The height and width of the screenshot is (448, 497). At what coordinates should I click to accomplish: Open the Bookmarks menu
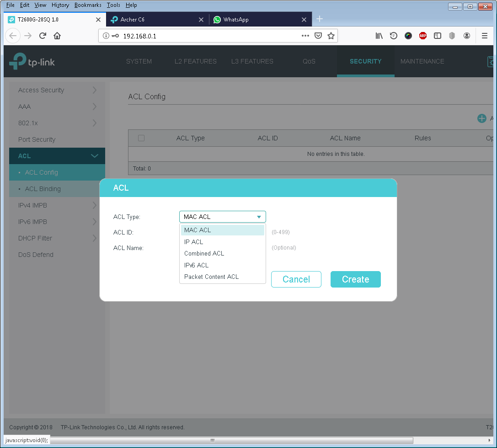[88, 5]
